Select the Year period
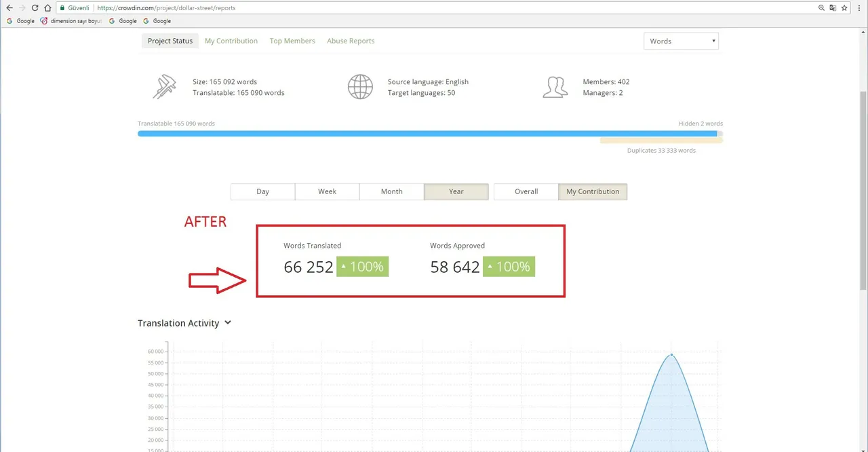868x452 pixels. click(x=456, y=191)
